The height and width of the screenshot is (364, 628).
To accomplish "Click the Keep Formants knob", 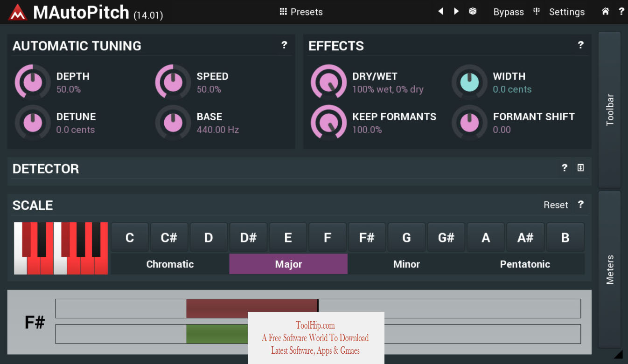I will pos(329,123).
